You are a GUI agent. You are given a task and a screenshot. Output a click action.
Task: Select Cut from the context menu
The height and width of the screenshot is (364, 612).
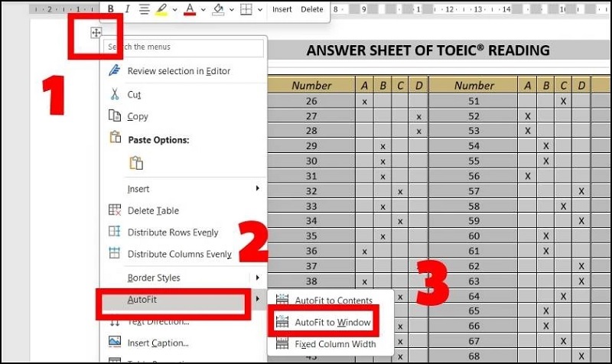tap(134, 94)
